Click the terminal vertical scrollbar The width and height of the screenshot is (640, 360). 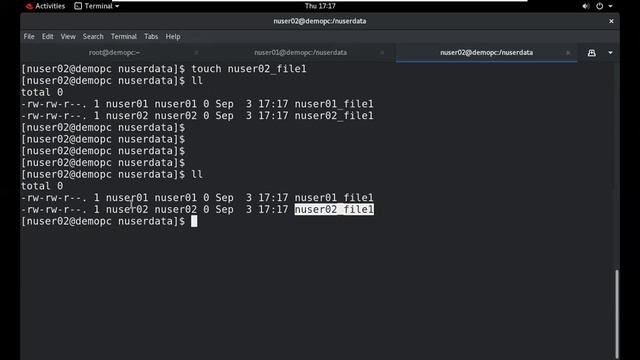pyautogui.click(x=617, y=313)
